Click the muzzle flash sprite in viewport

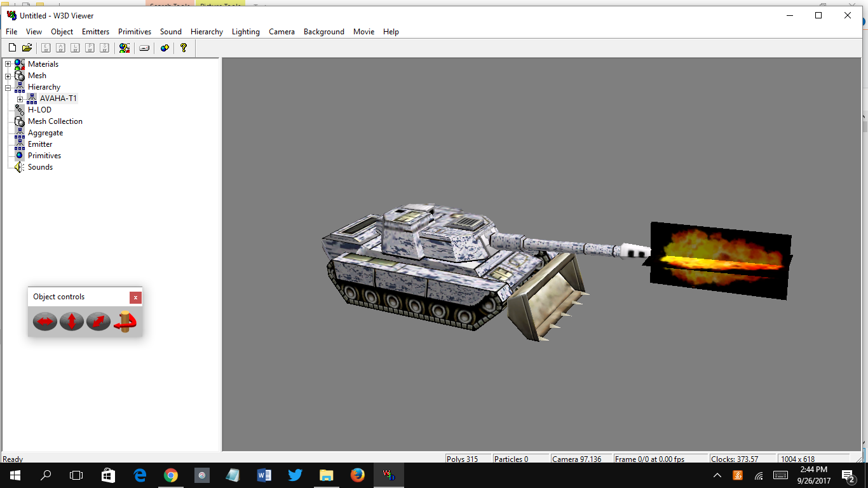click(x=718, y=261)
